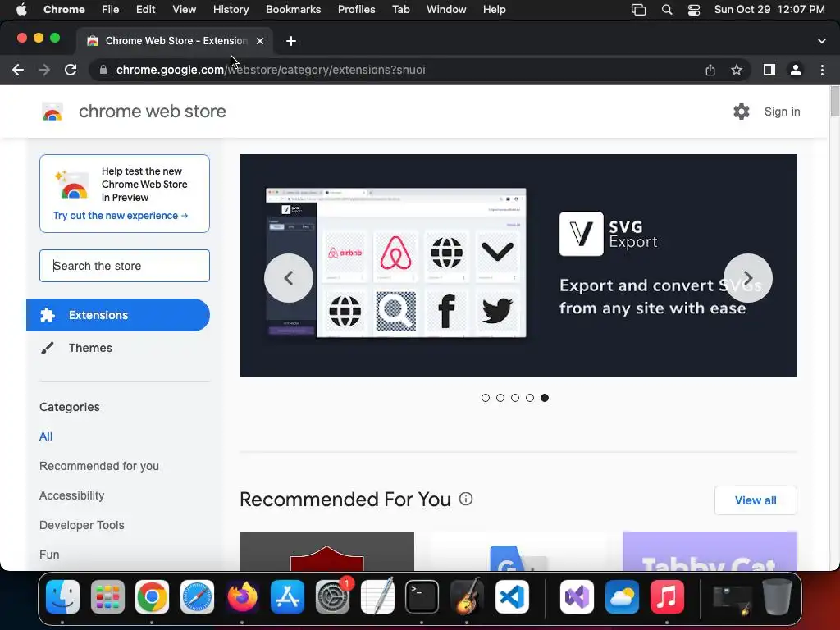Open Web Store settings gear
Image resolution: width=840 pixels, height=630 pixels.
(742, 112)
